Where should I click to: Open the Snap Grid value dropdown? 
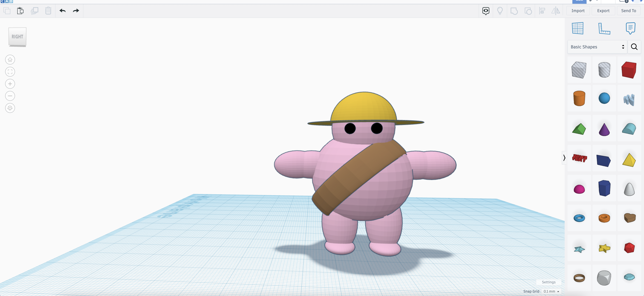551,292
